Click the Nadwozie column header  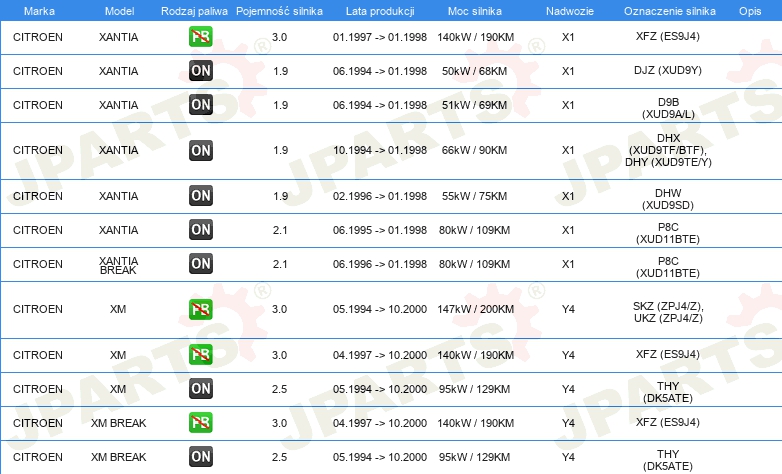(x=570, y=11)
